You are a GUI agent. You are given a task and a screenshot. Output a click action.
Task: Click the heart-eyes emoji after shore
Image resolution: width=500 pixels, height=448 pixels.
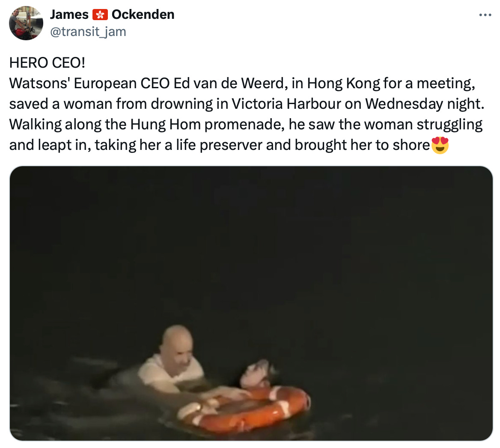(x=440, y=145)
